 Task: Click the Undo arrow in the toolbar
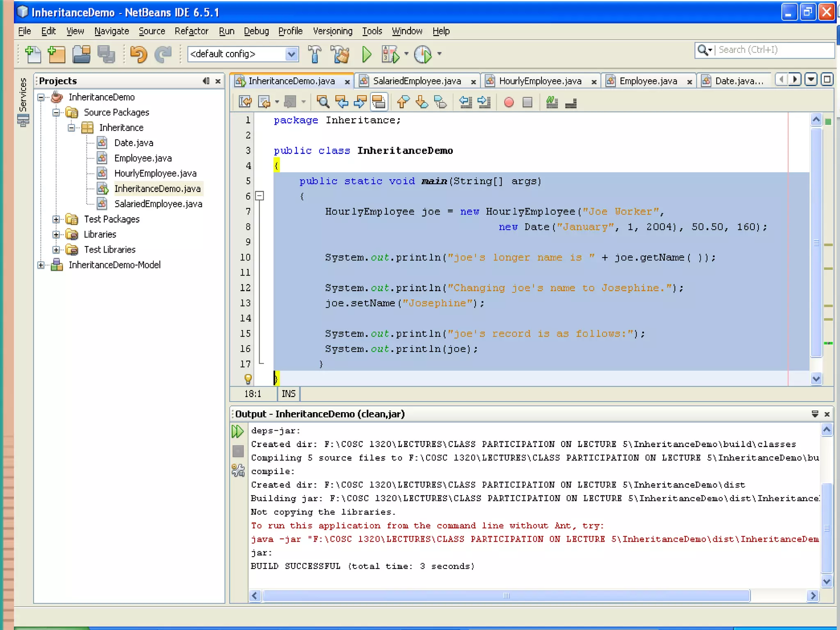138,54
